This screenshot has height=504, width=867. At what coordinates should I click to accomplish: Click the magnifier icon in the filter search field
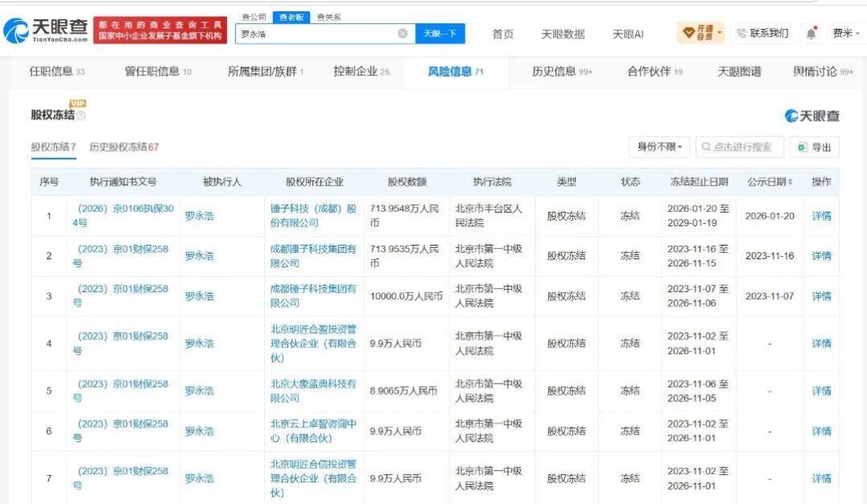[x=706, y=147]
